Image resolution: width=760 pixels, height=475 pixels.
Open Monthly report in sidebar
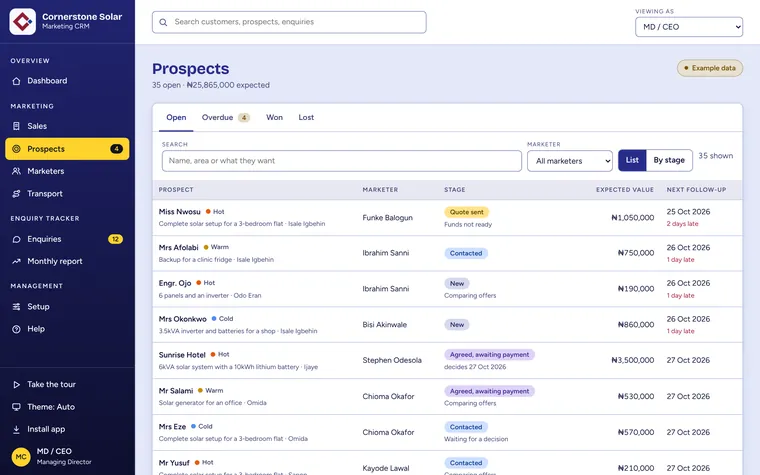pyautogui.click(x=67, y=261)
